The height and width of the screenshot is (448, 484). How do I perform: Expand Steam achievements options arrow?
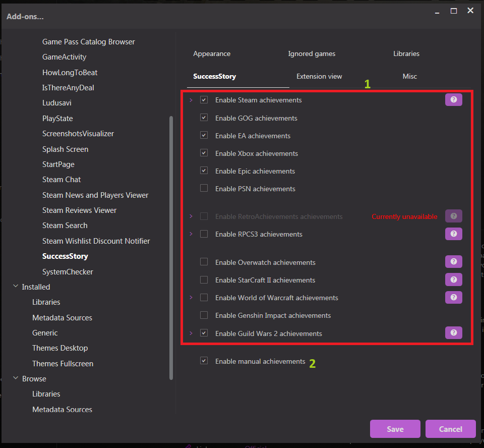click(191, 100)
